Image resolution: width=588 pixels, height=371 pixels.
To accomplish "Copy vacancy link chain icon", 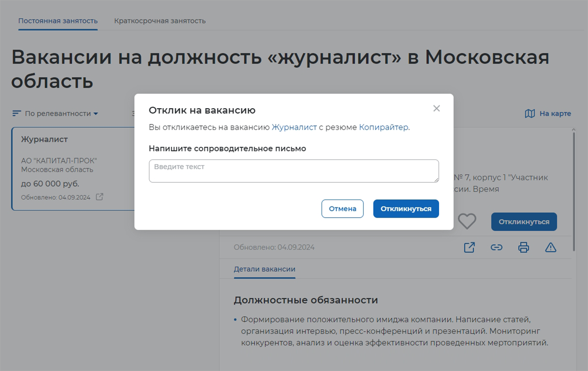I will pos(497,247).
